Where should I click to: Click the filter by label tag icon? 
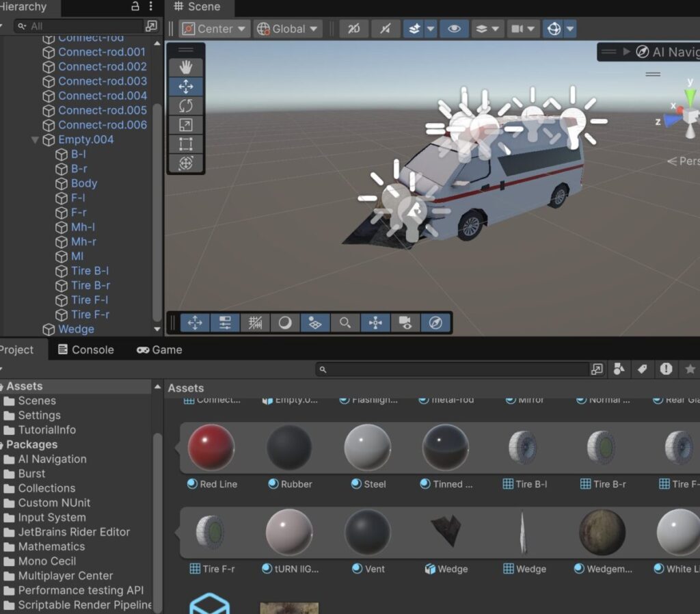[642, 369]
